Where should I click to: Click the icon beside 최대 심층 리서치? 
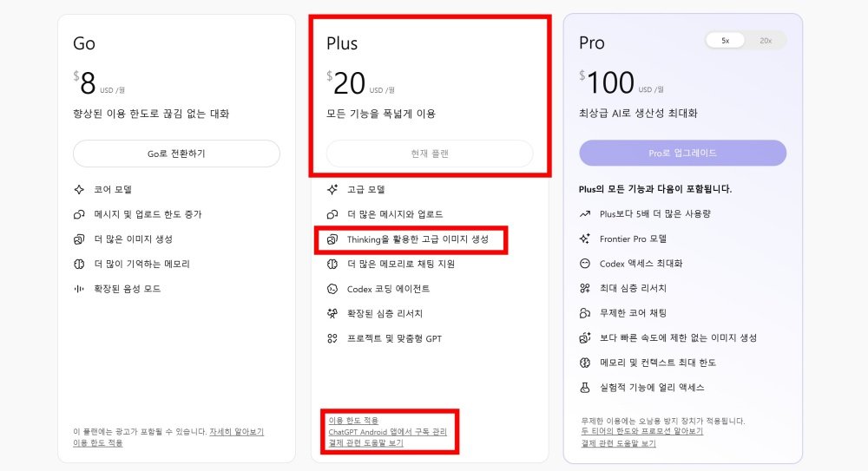pyautogui.click(x=584, y=288)
